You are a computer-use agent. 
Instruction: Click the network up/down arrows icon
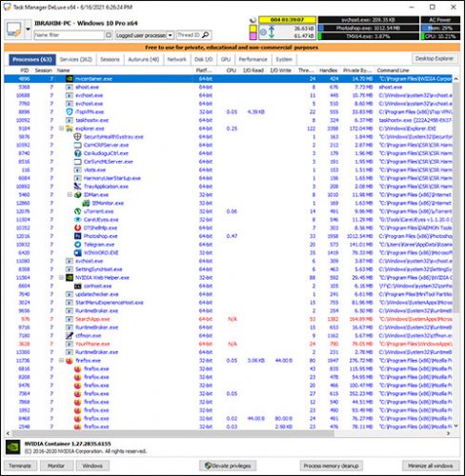tap(272, 32)
